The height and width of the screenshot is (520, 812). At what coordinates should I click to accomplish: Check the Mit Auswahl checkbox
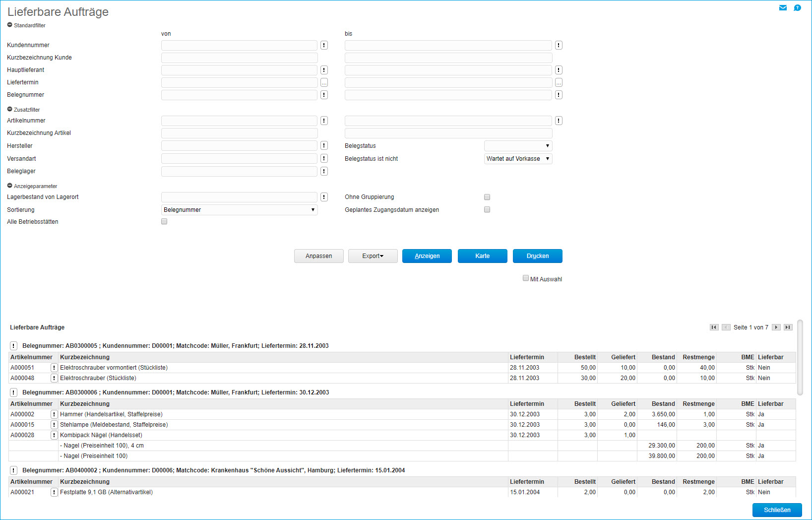point(526,278)
